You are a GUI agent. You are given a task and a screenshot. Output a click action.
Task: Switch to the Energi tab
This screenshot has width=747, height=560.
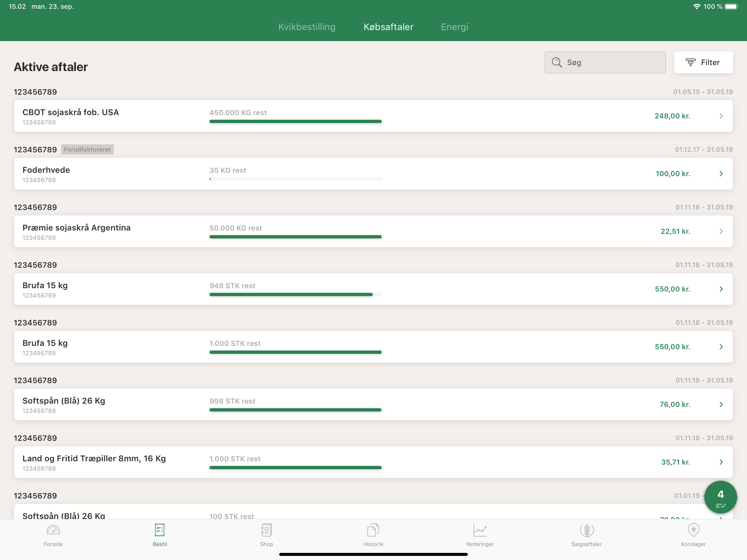click(x=454, y=27)
